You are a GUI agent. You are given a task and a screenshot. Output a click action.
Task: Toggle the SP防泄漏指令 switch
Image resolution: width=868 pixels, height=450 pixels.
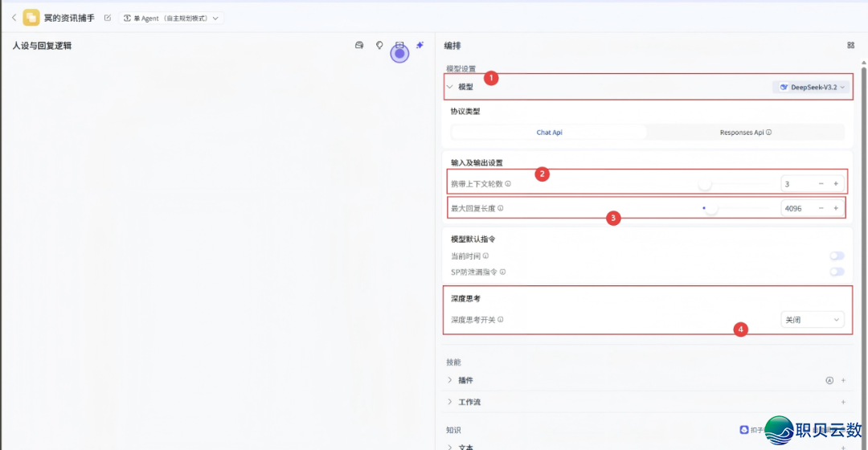[837, 272]
